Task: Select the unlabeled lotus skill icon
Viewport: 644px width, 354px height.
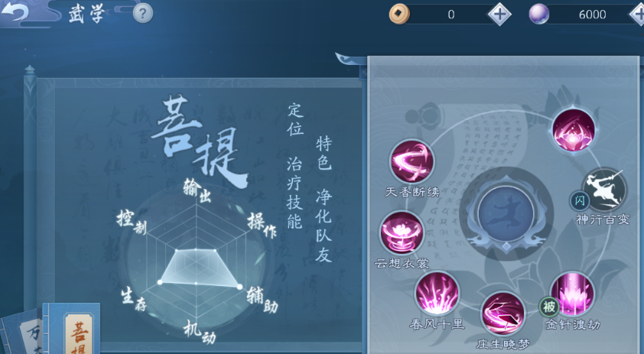Action: pyautogui.click(x=574, y=130)
